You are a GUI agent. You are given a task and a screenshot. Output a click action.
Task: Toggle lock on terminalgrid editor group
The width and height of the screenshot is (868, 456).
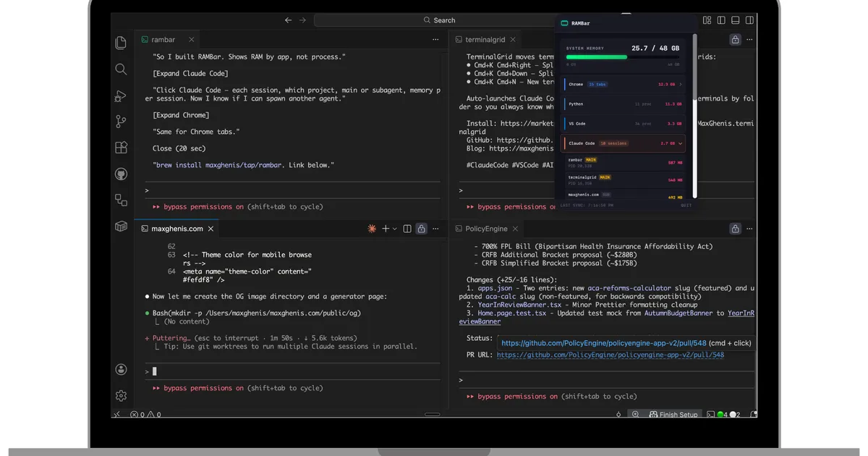pyautogui.click(x=735, y=40)
